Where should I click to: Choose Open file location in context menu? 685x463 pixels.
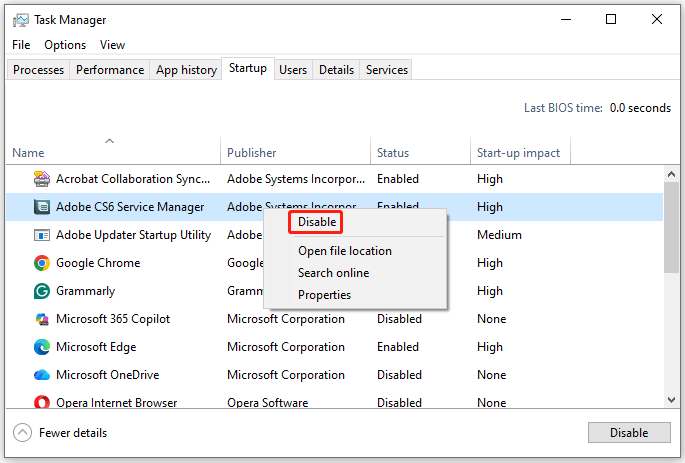tap(345, 251)
